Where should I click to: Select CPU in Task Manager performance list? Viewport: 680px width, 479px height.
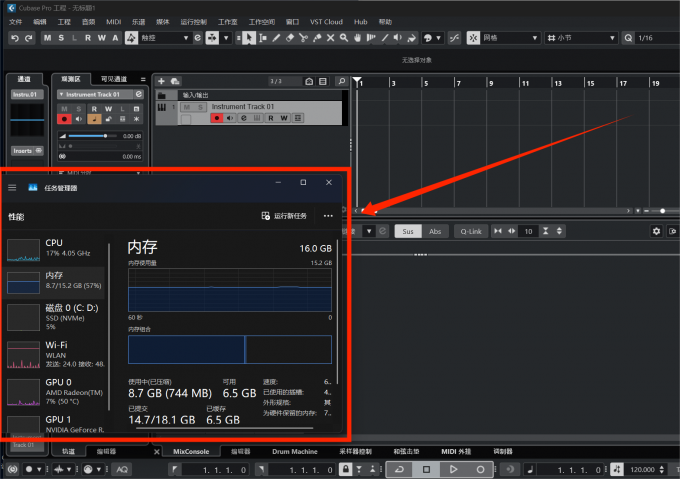[x=56, y=248]
